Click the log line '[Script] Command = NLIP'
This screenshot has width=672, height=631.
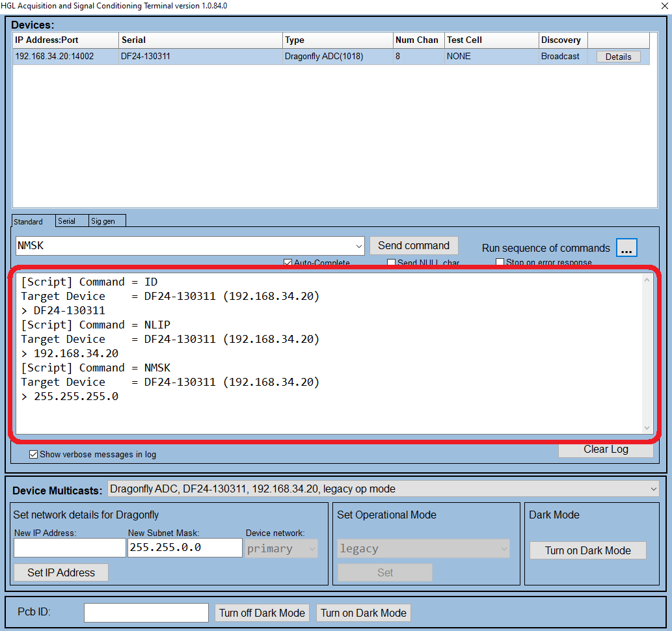pyautogui.click(x=96, y=325)
